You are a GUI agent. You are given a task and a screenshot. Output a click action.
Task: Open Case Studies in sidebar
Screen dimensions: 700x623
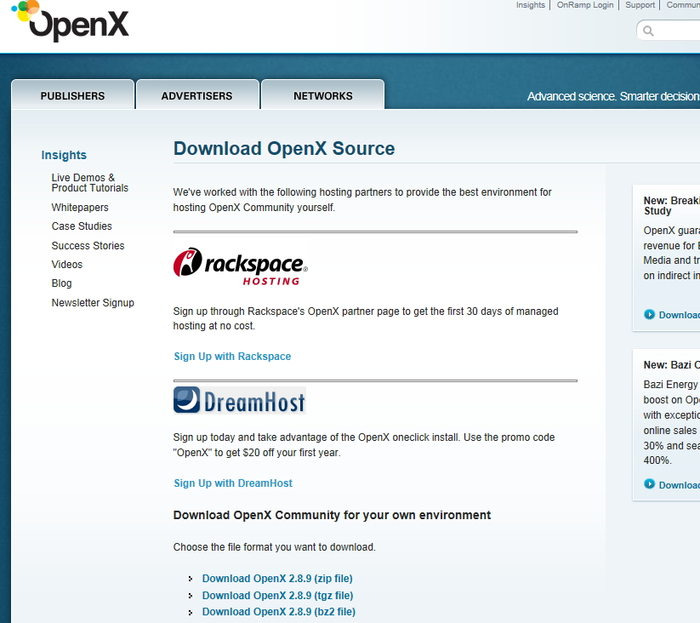click(x=82, y=226)
